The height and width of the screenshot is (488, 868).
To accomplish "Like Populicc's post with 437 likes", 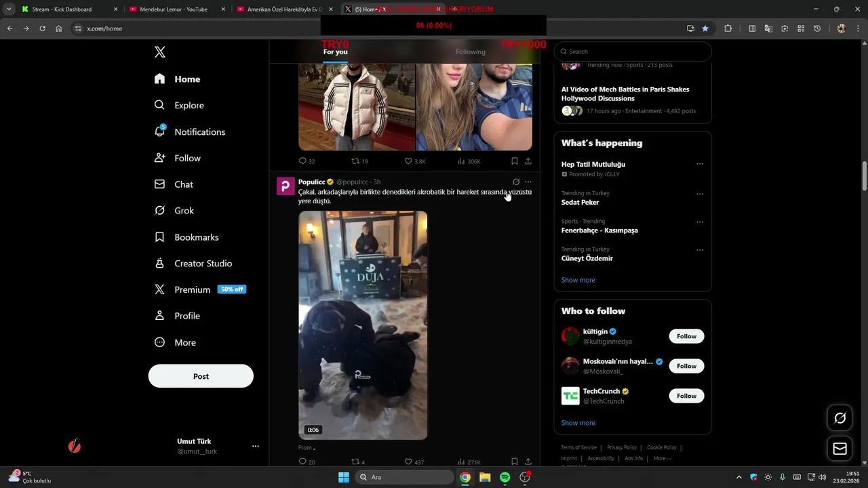I will click(x=414, y=462).
